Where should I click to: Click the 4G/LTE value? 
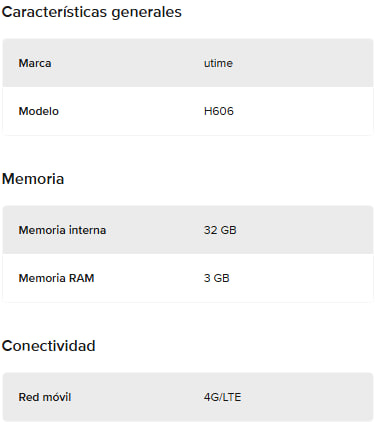click(x=222, y=397)
